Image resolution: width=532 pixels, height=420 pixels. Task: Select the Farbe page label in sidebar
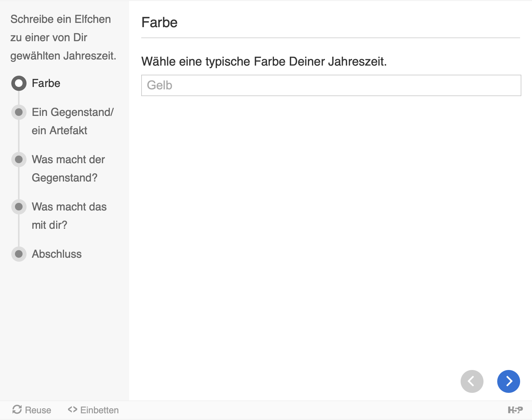[x=46, y=83]
